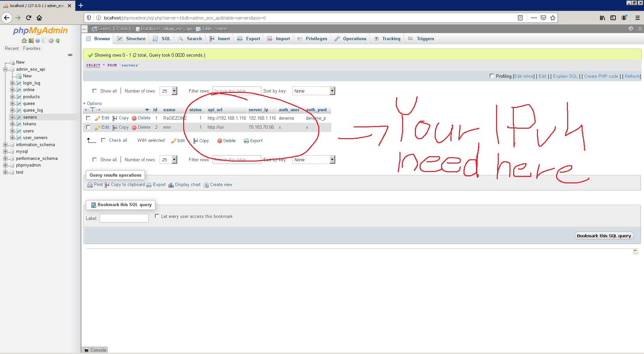
Task: Click the edit pencil icon for RaGEZONE row
Action: [x=98, y=118]
